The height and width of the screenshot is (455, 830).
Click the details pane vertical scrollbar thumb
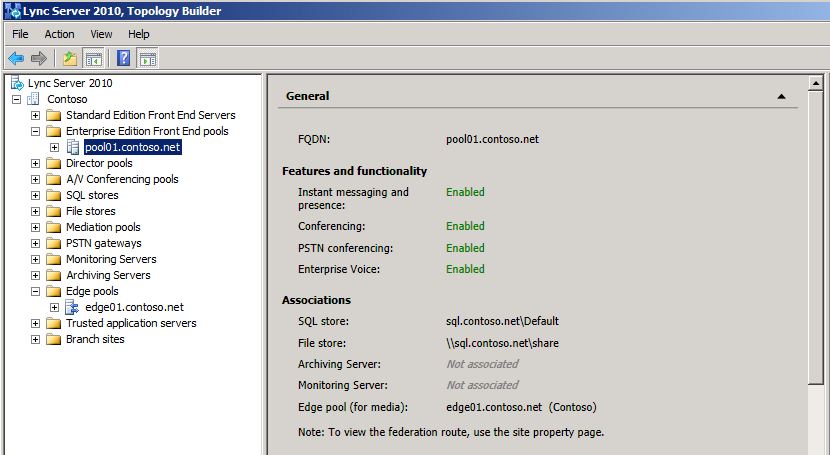(816, 237)
